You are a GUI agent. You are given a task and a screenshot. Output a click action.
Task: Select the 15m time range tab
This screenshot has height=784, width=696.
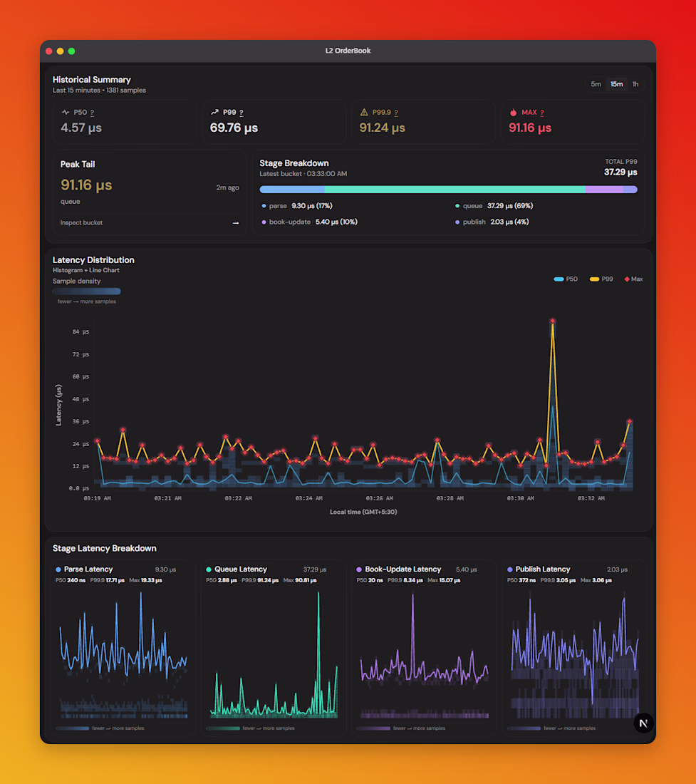click(616, 85)
